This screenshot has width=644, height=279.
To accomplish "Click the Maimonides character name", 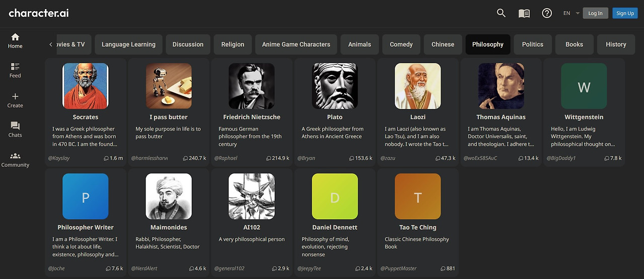I will click(x=169, y=227).
